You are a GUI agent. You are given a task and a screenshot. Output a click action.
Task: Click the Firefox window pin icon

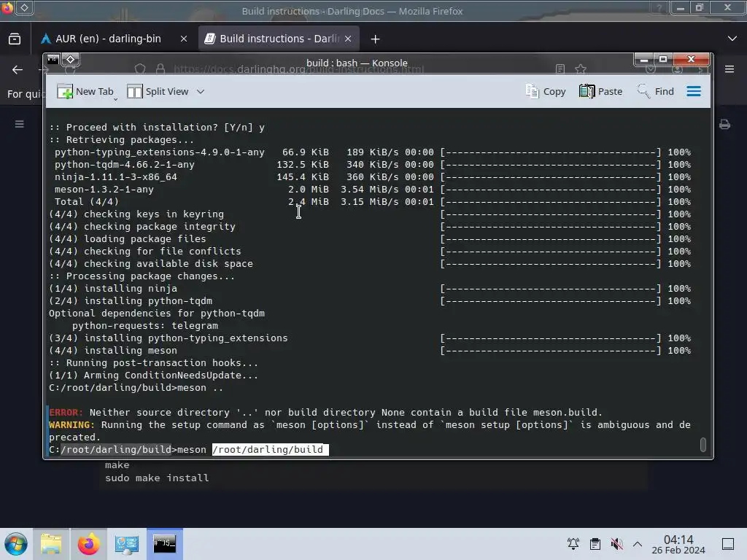24,7
